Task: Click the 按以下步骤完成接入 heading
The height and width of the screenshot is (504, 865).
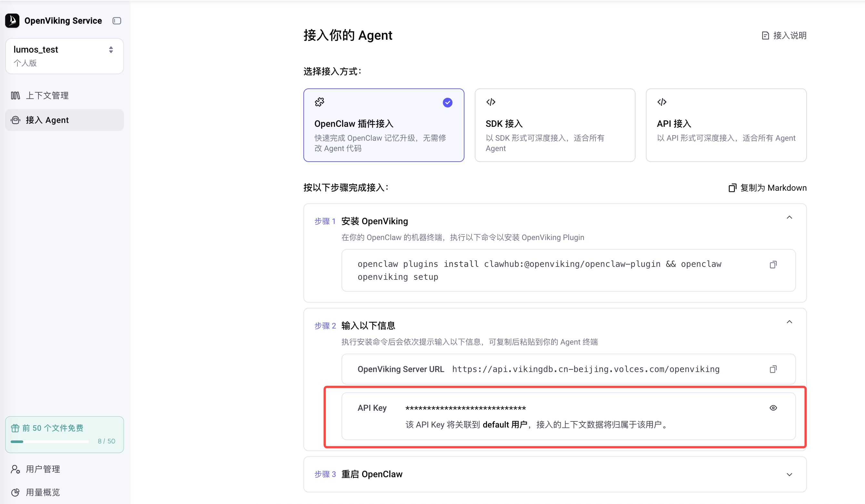Action: [346, 188]
